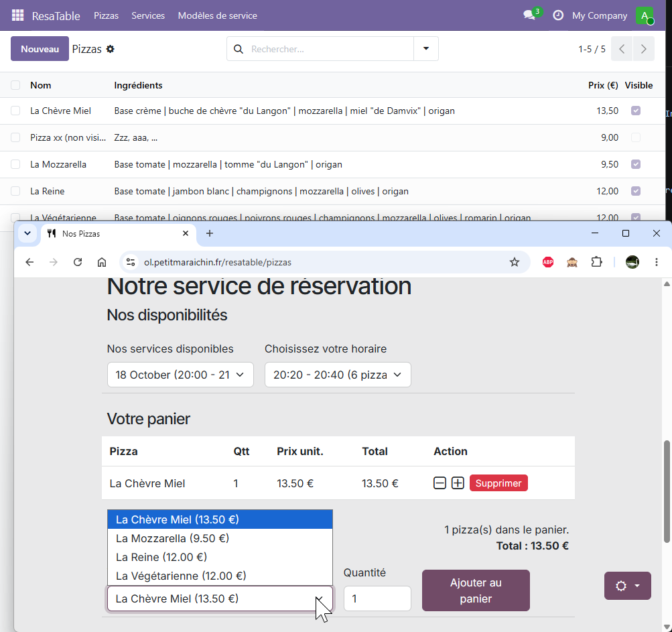Screen dimensions: 672x632
Task: Open the browser tab search chevron
Action: point(27,233)
